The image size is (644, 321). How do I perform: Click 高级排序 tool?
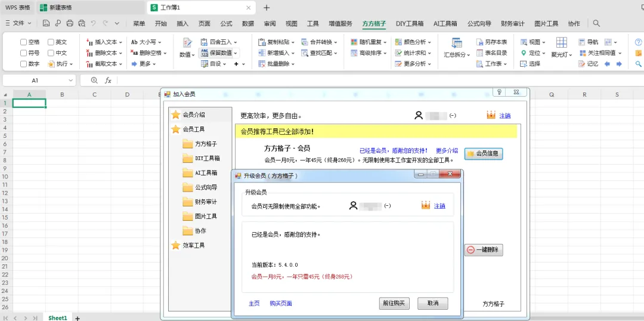(x=369, y=53)
